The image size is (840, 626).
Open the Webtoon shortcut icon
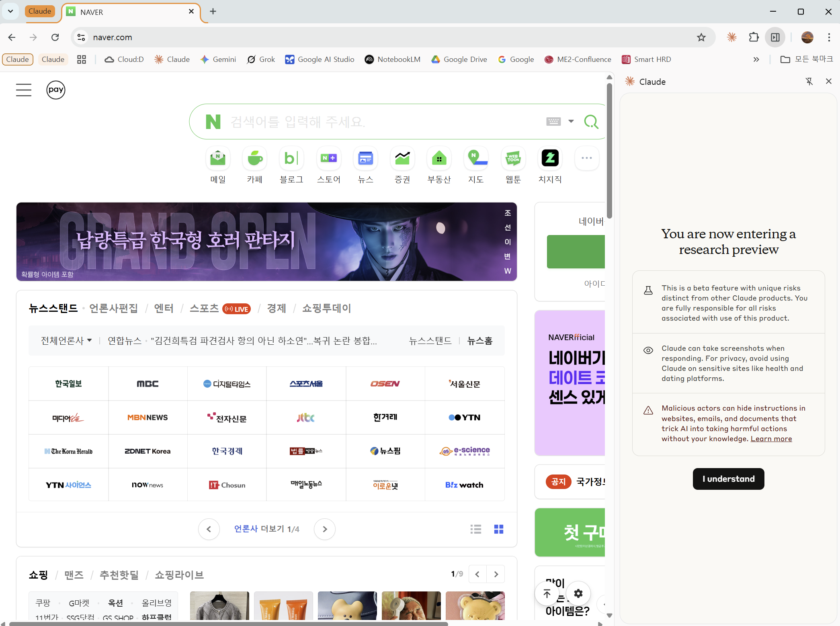tap(513, 158)
